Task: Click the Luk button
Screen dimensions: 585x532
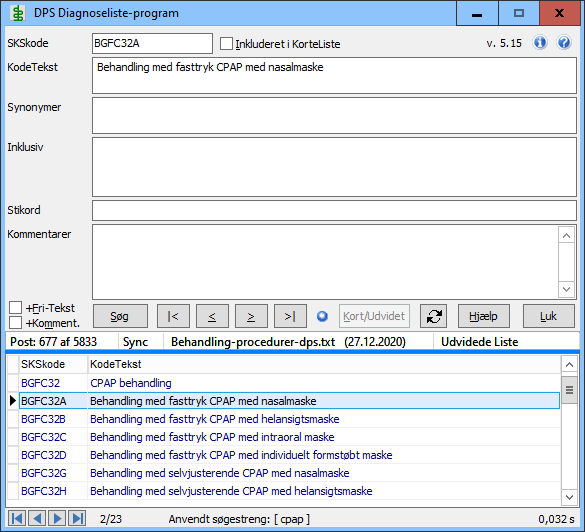Action: tap(548, 316)
